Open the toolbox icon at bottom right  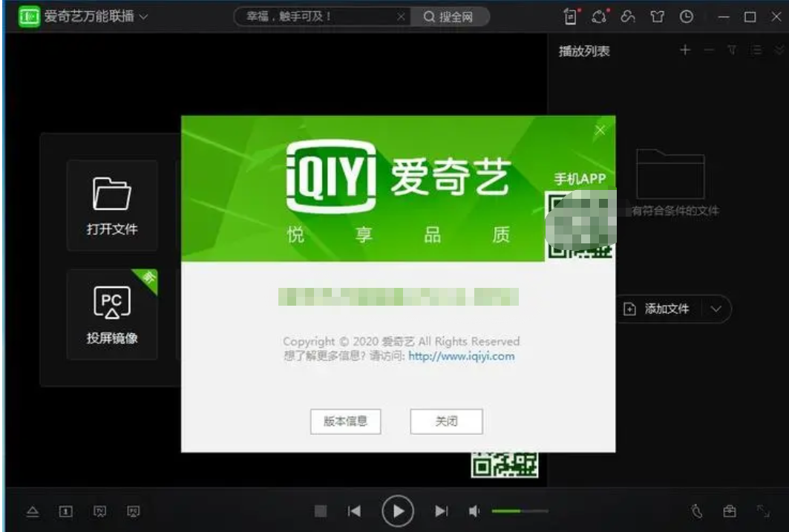730,512
